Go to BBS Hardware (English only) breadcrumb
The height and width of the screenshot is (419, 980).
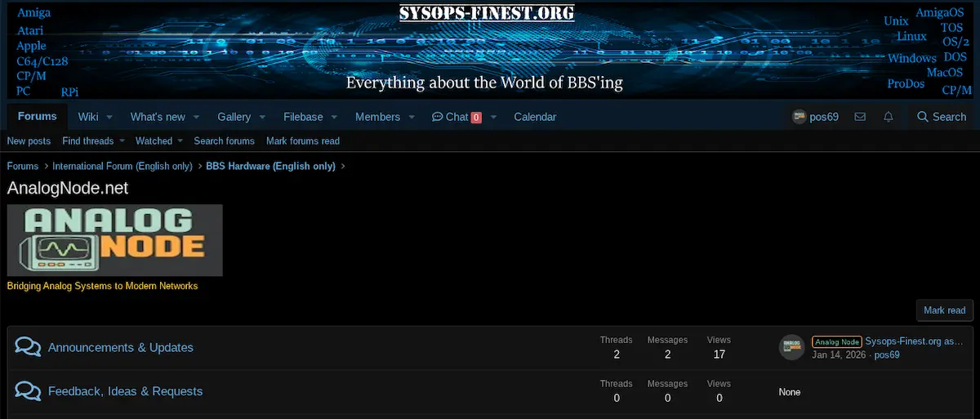click(270, 166)
